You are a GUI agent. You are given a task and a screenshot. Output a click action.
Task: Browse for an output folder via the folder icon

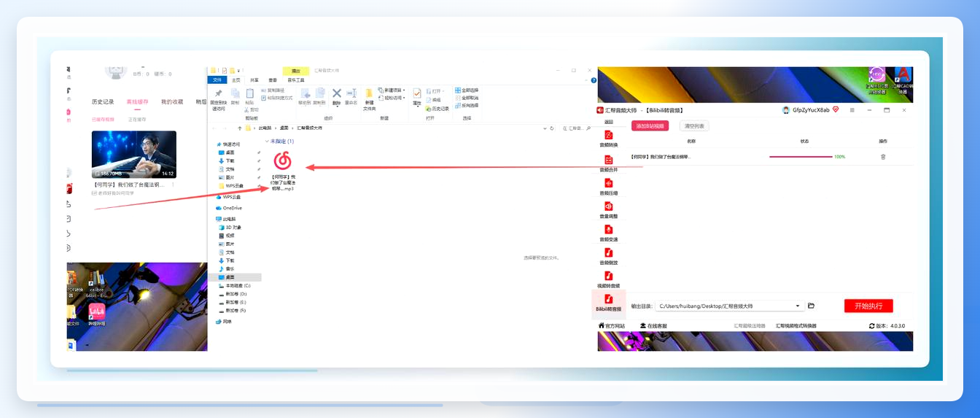pos(811,306)
